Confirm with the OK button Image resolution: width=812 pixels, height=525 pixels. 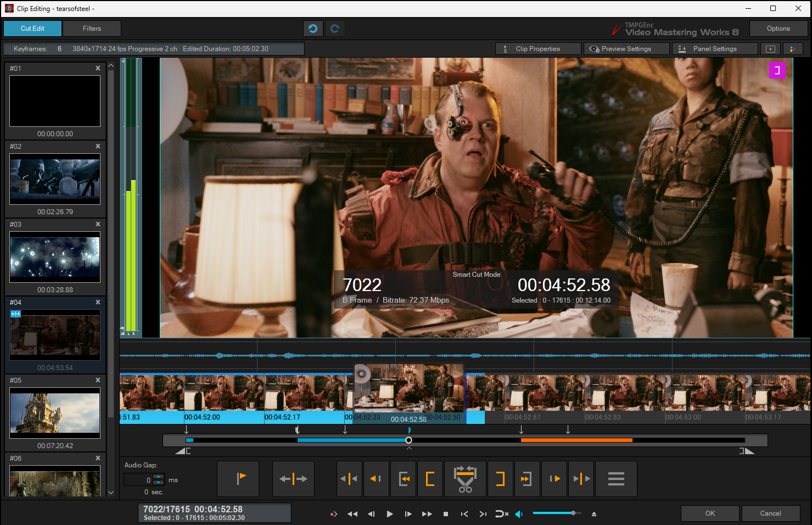[x=710, y=513]
